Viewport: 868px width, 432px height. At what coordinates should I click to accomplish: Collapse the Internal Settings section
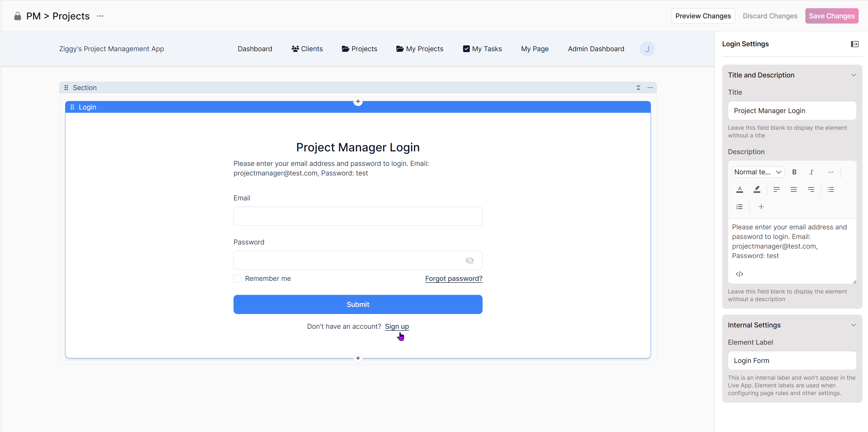[x=853, y=325]
